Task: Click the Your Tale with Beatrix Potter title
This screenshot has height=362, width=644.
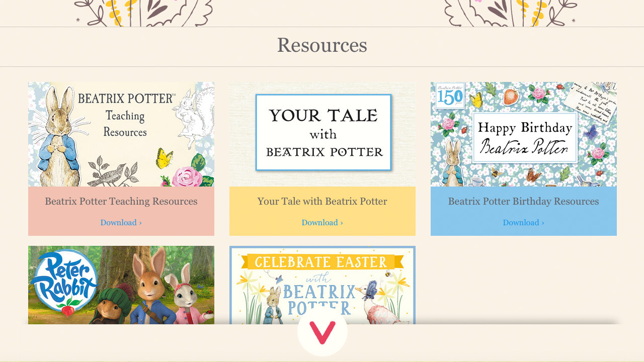Action: tap(323, 202)
